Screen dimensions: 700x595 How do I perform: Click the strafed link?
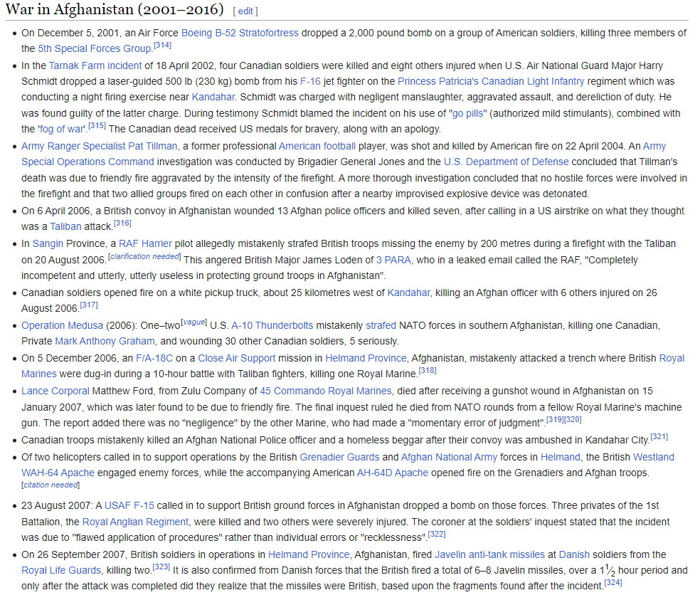coord(381,325)
